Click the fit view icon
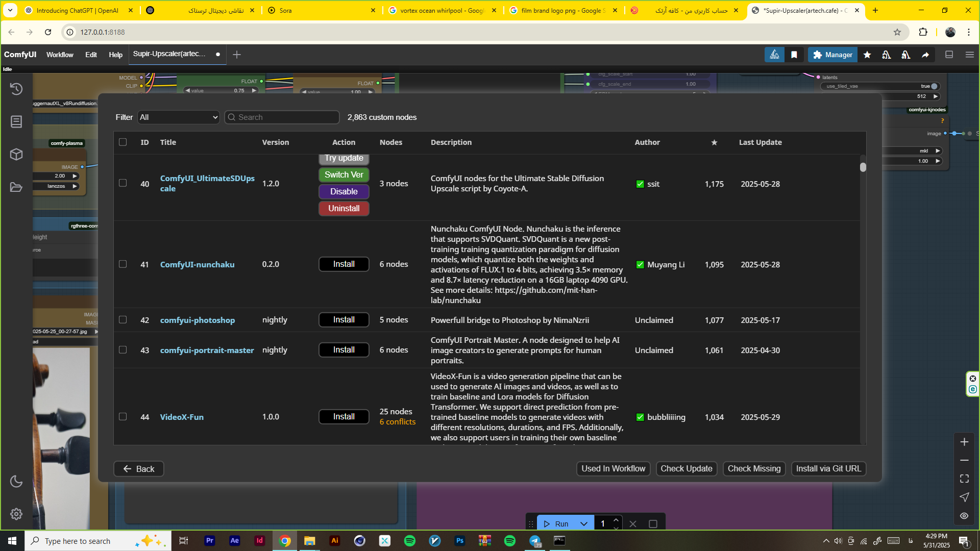This screenshot has height=551, width=980. [x=964, y=479]
